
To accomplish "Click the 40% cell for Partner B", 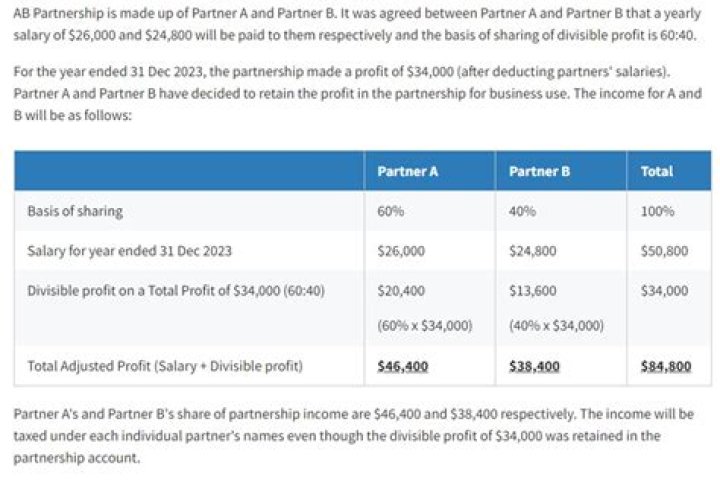I will point(523,211).
